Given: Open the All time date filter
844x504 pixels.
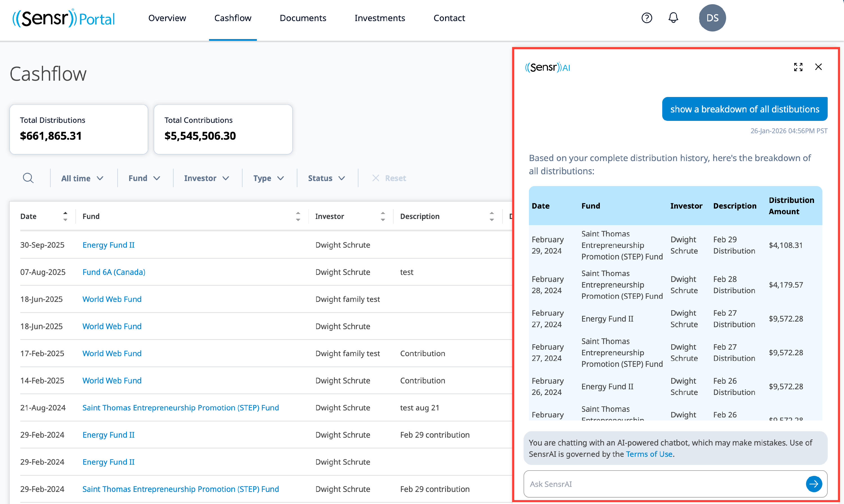Looking at the screenshot, I should [82, 178].
